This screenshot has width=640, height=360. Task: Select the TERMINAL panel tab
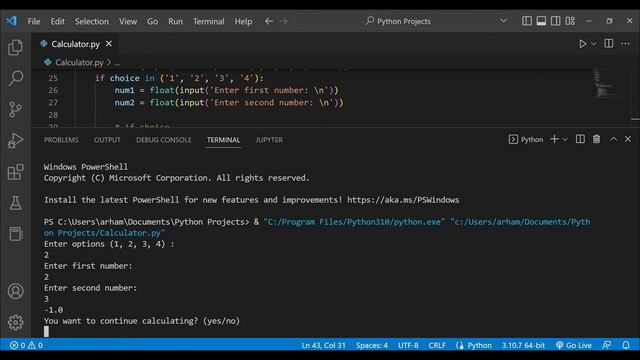click(x=223, y=140)
